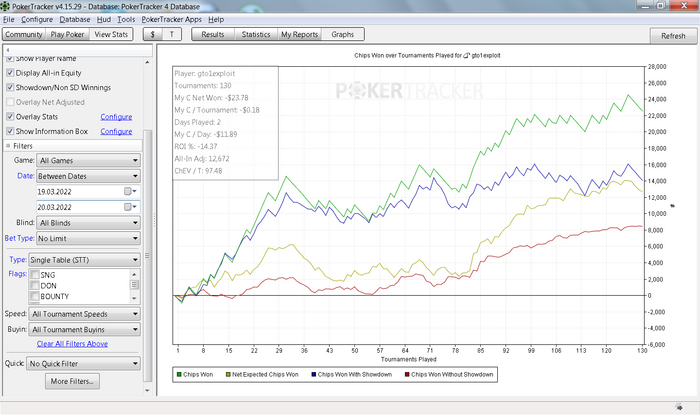Viewport: 700px width, 415px height.
Task: Click the options panel scroll down arrow
Action: tap(148, 390)
